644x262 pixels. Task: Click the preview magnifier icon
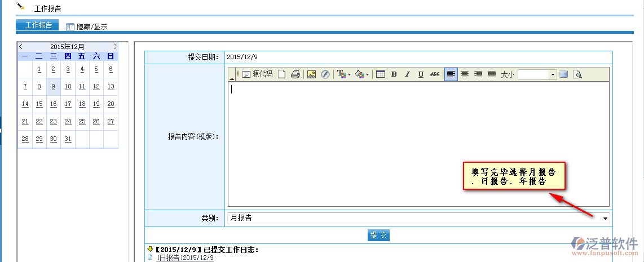tap(577, 74)
